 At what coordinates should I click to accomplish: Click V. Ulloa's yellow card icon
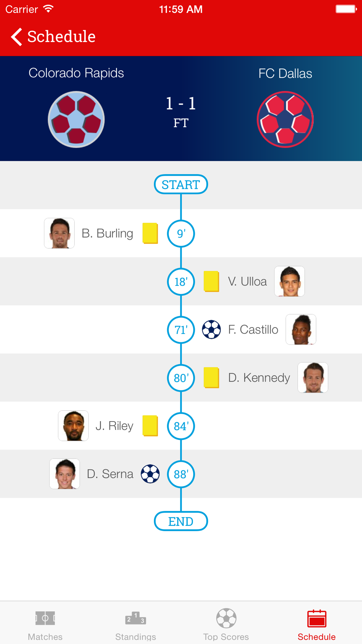coord(211,281)
